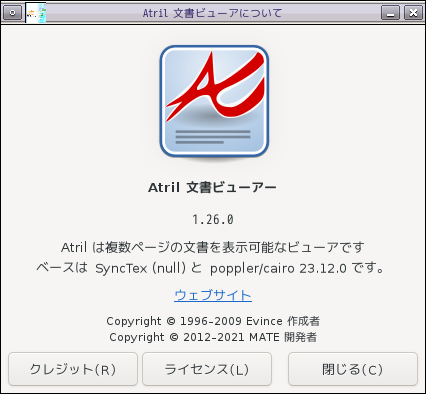The height and width of the screenshot is (394, 426).
Task: Click the gray document lines in the logo
Action: point(213,137)
